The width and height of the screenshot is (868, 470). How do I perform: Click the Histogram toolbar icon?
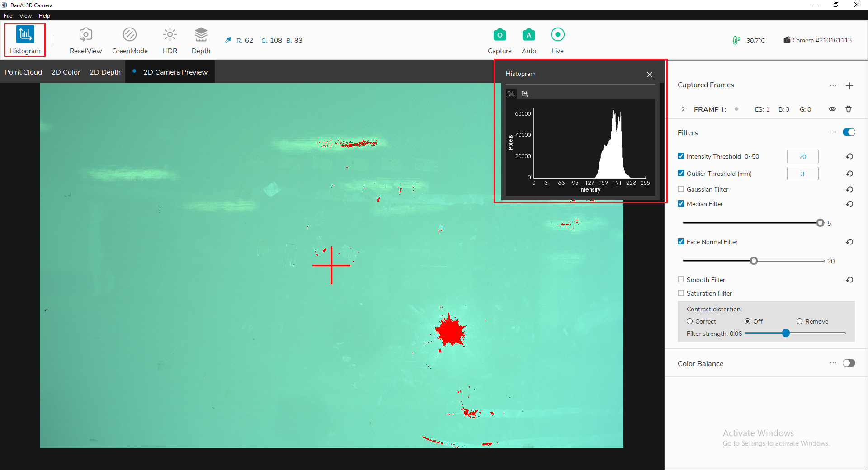[x=25, y=35]
